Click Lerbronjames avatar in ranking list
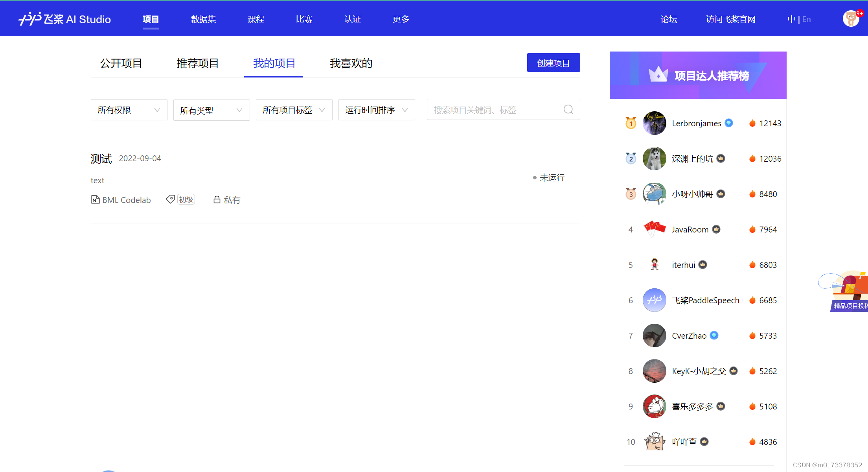The width and height of the screenshot is (868, 472). 654,123
